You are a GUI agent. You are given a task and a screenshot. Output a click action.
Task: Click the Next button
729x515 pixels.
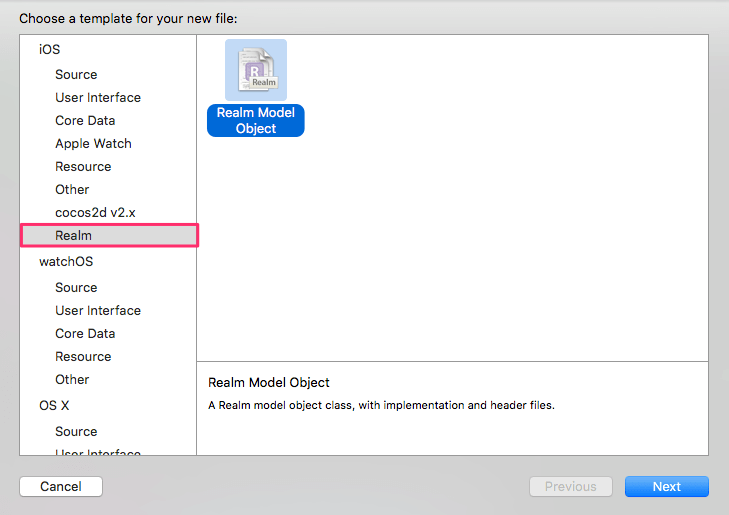click(x=666, y=487)
